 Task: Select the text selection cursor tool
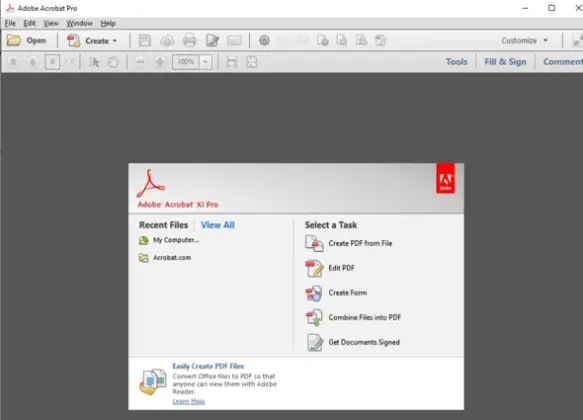(94, 62)
